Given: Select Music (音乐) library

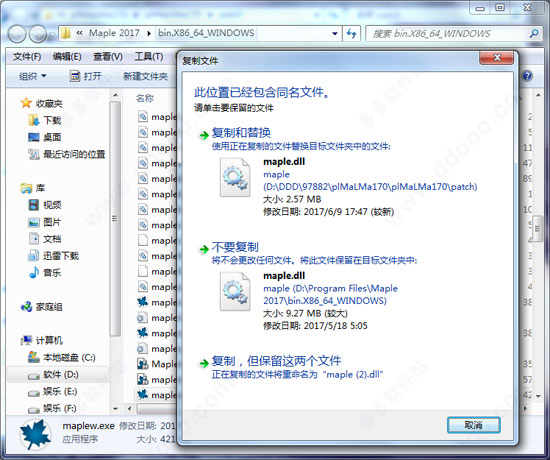Looking at the screenshot, I should pos(45,273).
